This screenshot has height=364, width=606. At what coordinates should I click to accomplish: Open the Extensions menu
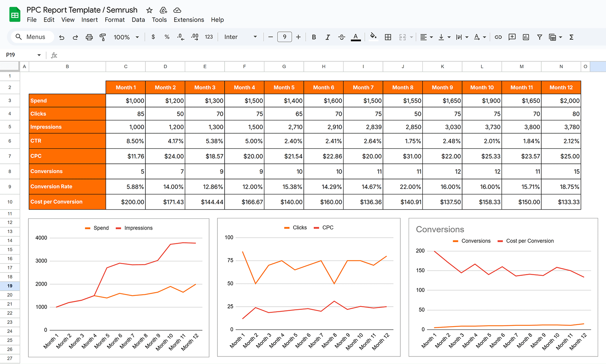coord(189,20)
